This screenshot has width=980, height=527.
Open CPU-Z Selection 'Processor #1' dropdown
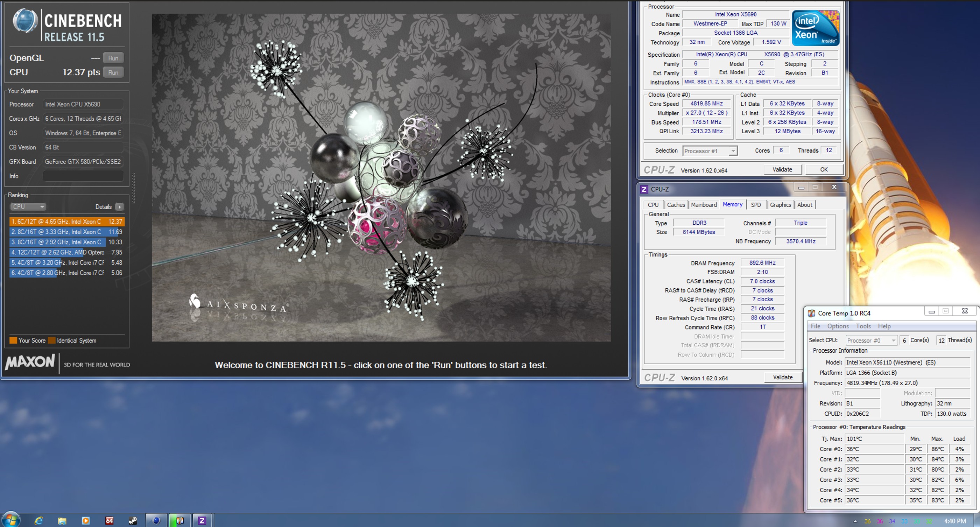(710, 151)
